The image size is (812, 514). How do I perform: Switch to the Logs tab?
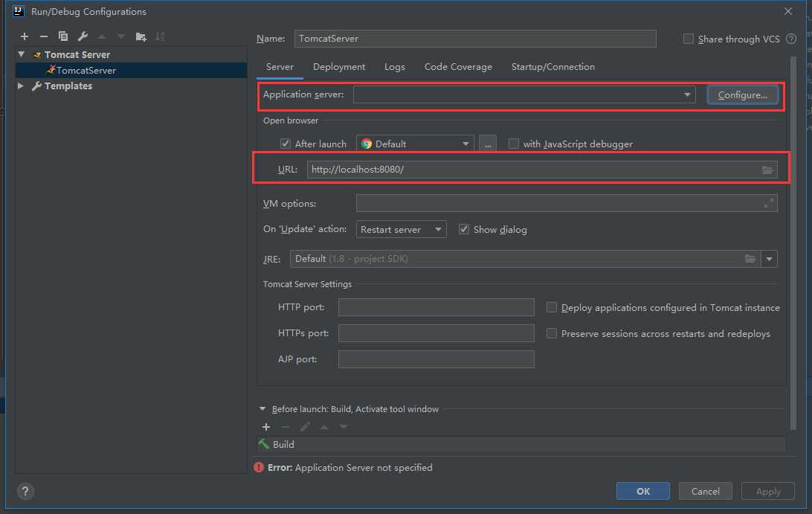point(395,67)
